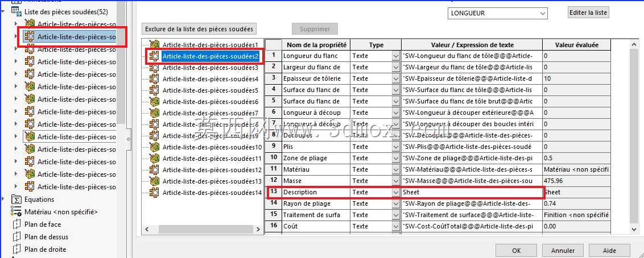Click the Annuler button
This screenshot has width=644, height=258.
pyautogui.click(x=563, y=251)
